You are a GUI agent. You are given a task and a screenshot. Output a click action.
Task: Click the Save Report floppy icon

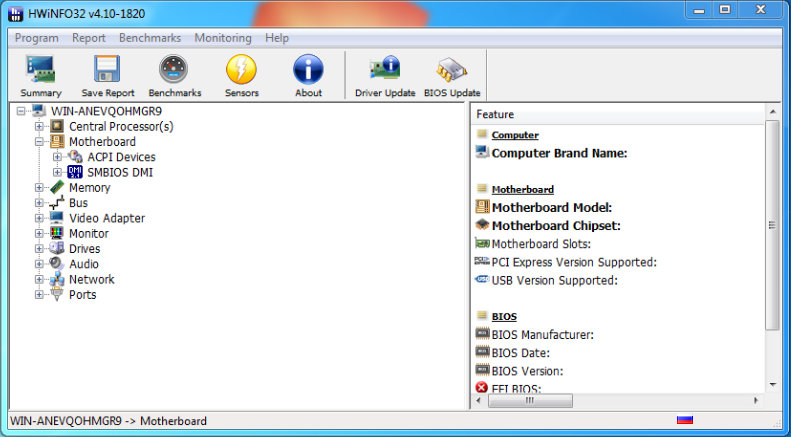tap(107, 69)
